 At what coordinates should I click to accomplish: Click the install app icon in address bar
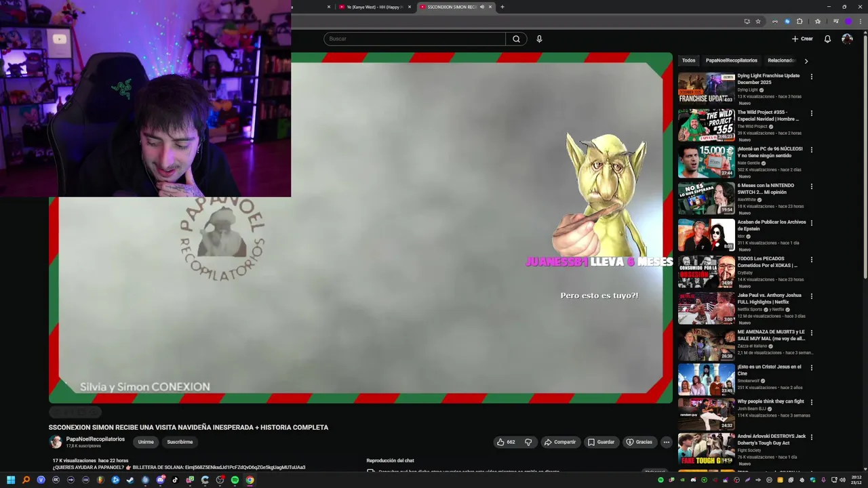(747, 21)
